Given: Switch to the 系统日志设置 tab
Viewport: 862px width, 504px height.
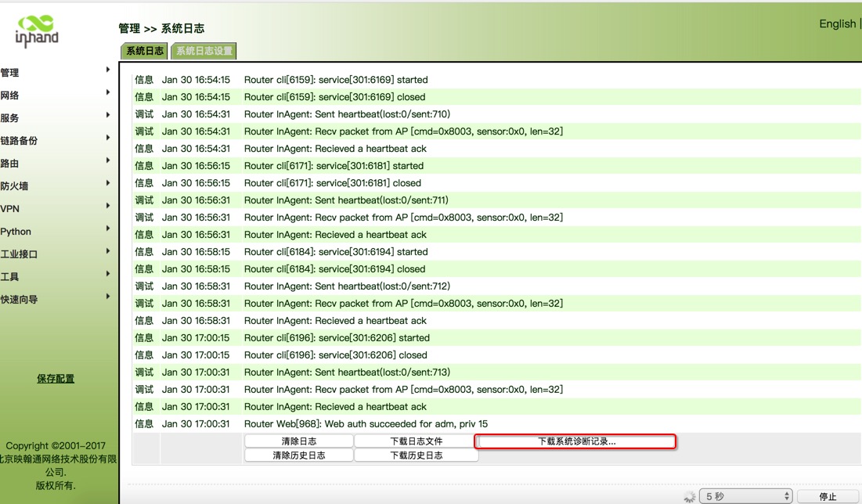Looking at the screenshot, I should point(204,50).
